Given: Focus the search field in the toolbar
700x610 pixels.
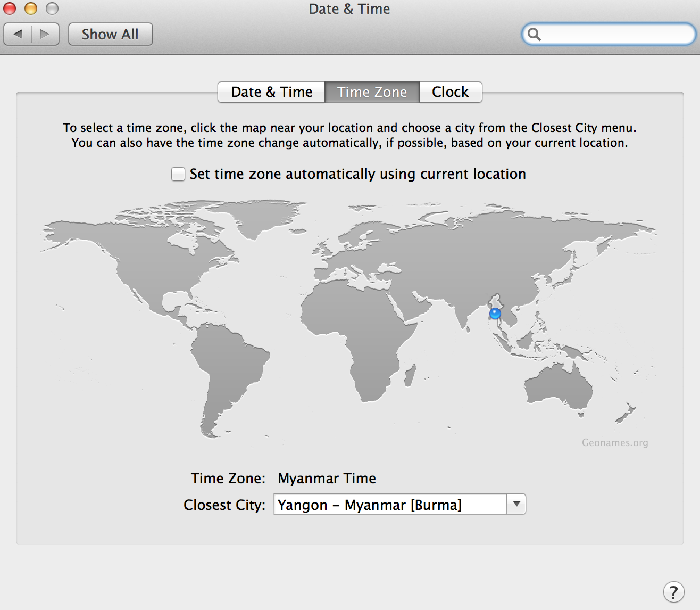Looking at the screenshot, I should (617, 35).
